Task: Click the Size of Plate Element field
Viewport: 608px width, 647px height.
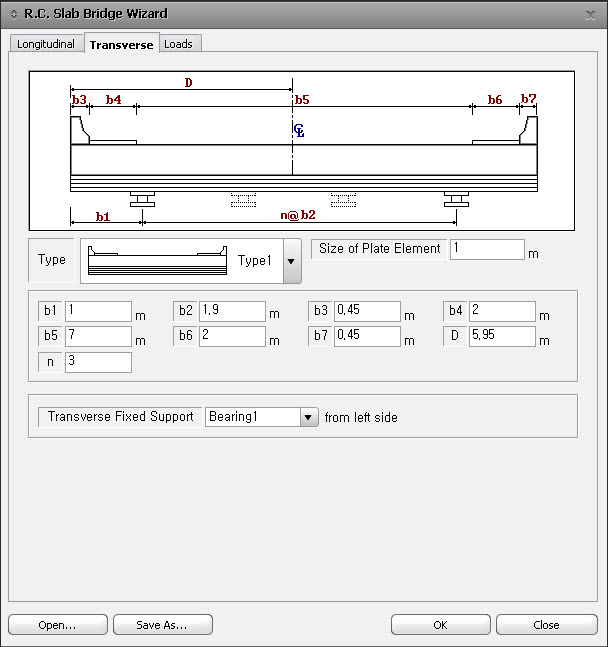Action: click(x=487, y=249)
